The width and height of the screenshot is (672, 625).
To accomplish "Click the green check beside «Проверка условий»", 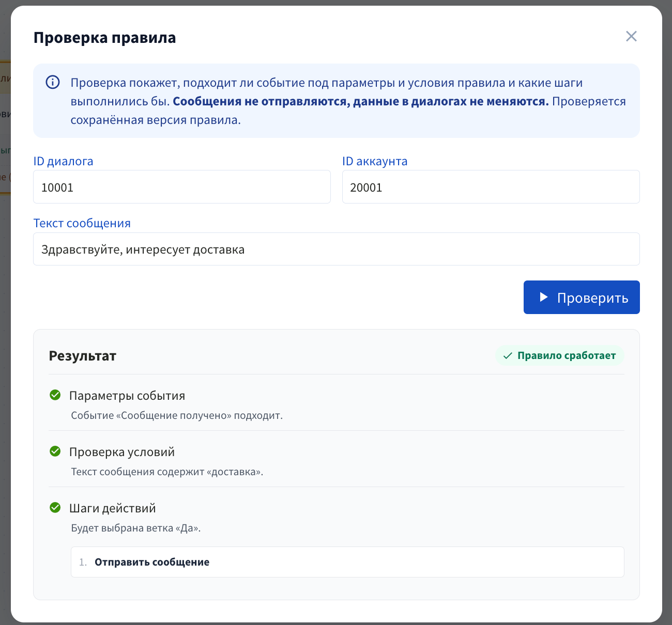I will [55, 451].
